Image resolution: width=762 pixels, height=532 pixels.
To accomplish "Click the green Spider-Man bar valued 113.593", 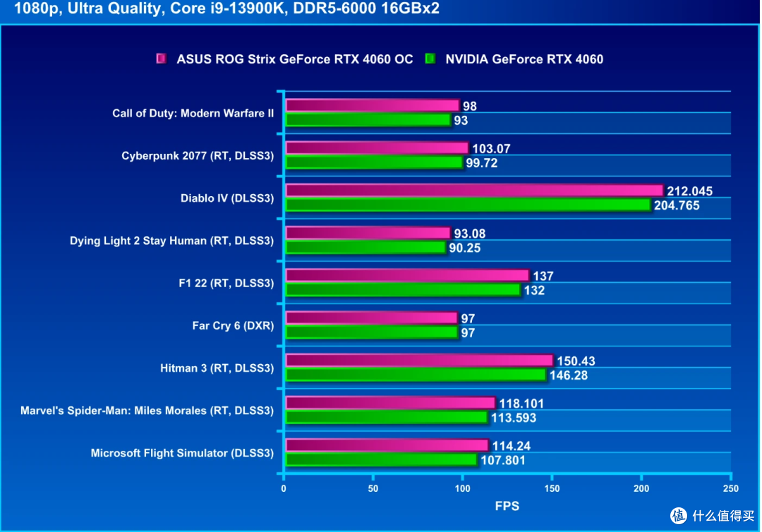I will 387,417.
